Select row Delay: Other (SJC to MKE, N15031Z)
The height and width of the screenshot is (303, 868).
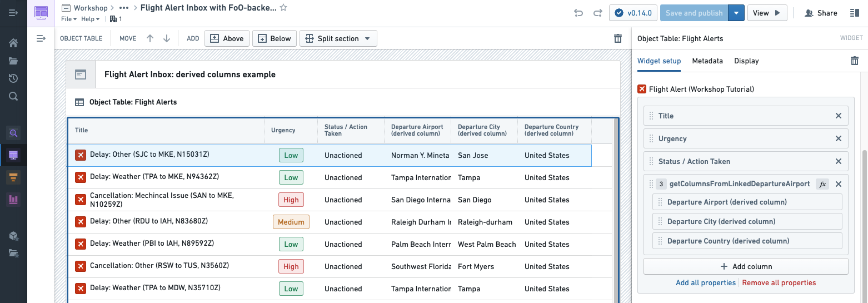[330, 155]
